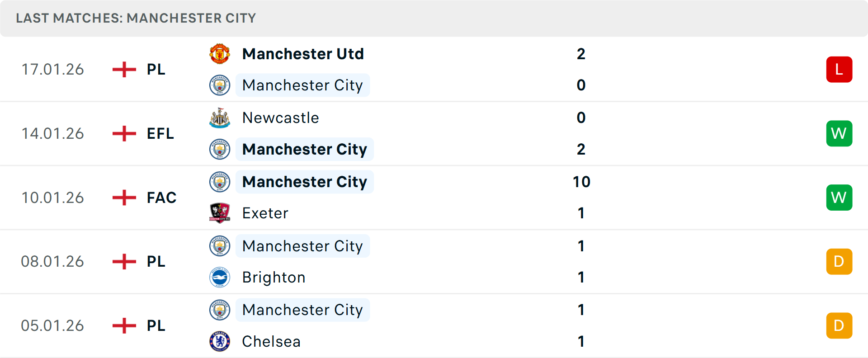Click England flag beside FAC competition

tap(124, 198)
